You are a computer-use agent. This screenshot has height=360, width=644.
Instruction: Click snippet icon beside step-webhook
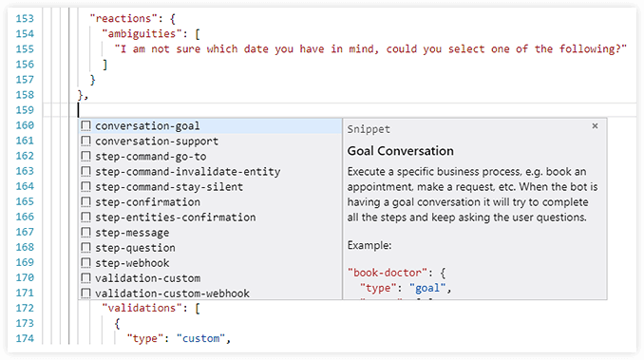(85, 263)
